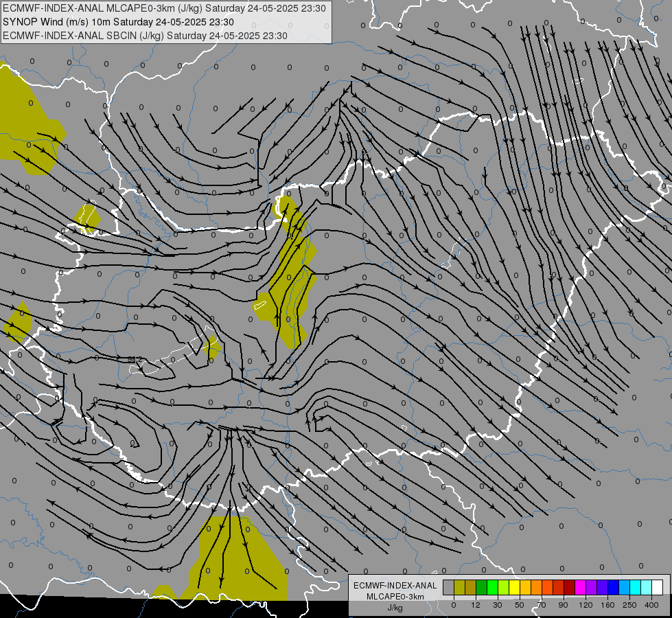Select the magenta legend swatch
Screen dimensions: 672x618
(x=580, y=588)
